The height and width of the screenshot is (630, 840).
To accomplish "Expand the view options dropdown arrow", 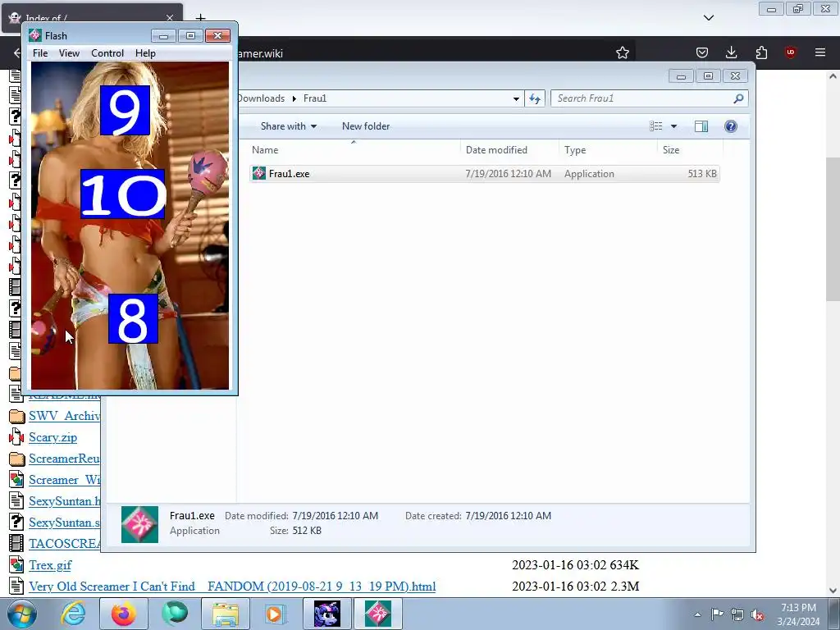I will (674, 126).
